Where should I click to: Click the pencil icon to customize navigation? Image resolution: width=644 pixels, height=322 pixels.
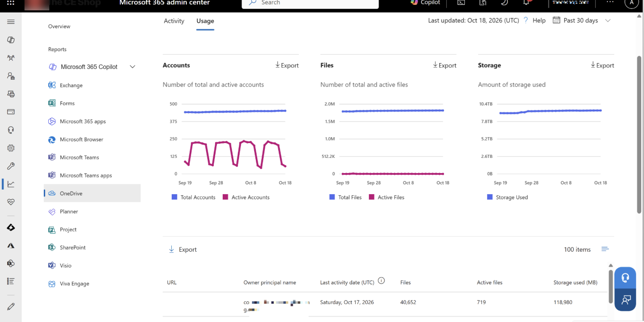pyautogui.click(x=11, y=306)
